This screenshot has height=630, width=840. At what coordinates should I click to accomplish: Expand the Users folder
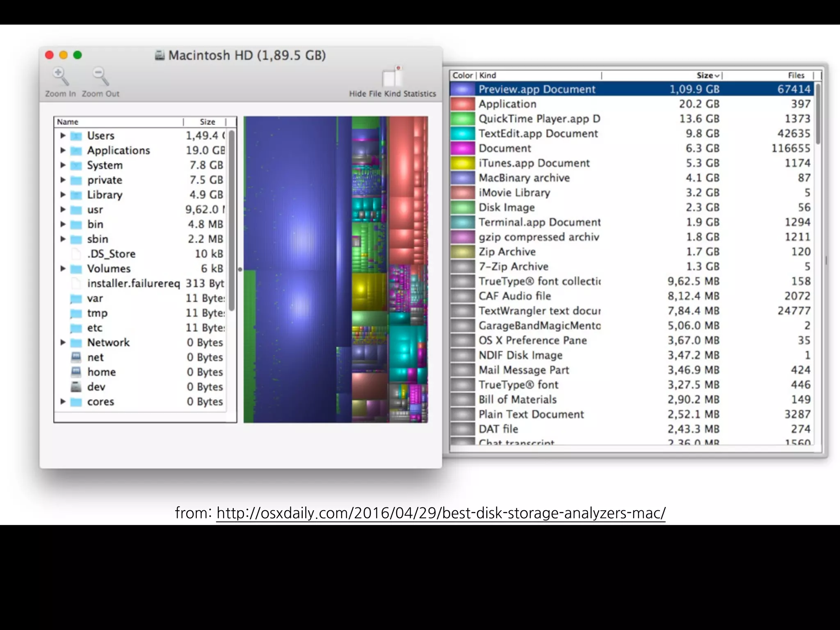click(63, 135)
